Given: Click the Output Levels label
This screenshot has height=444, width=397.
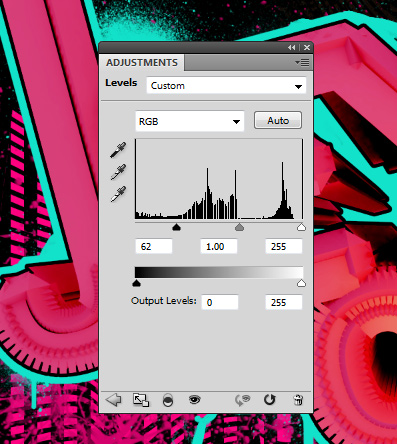Looking at the screenshot, I should point(164,301).
